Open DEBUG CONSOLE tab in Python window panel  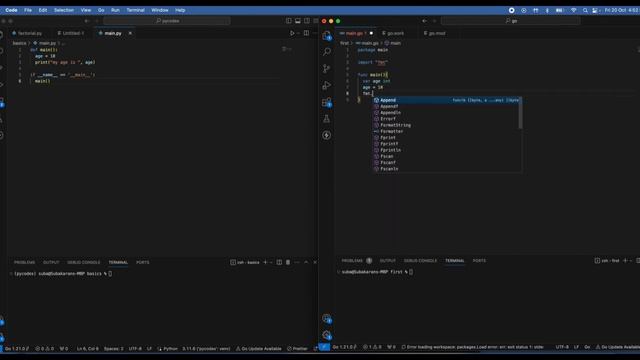coord(83,262)
